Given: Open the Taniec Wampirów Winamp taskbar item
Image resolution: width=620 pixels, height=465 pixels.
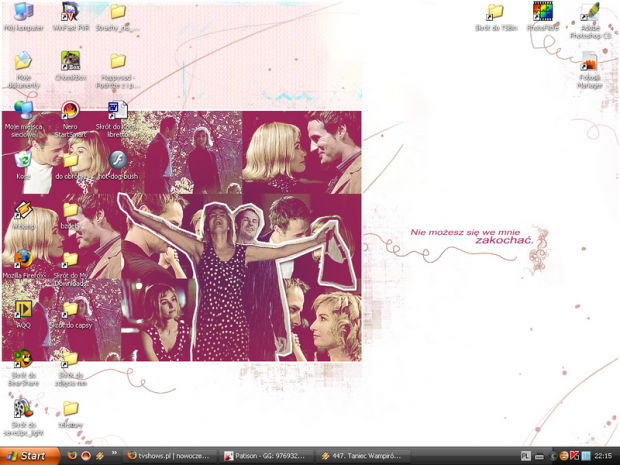Looking at the screenshot, I should coord(361,456).
